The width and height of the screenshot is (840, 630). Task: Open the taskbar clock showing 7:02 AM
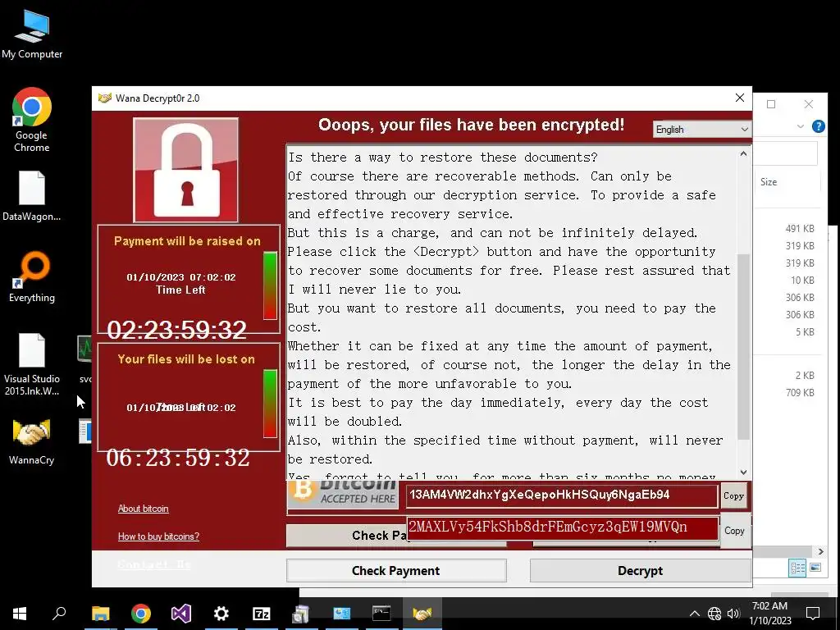769,614
